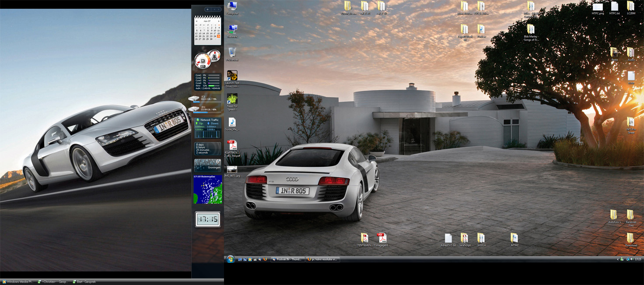644x285 pixels.
Task: Switch to the pc hdmi resolutie Firefox window
Action: [322, 259]
